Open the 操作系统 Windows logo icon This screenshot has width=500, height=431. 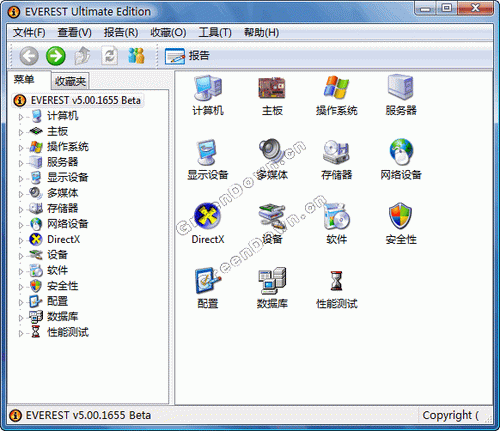coord(336,87)
